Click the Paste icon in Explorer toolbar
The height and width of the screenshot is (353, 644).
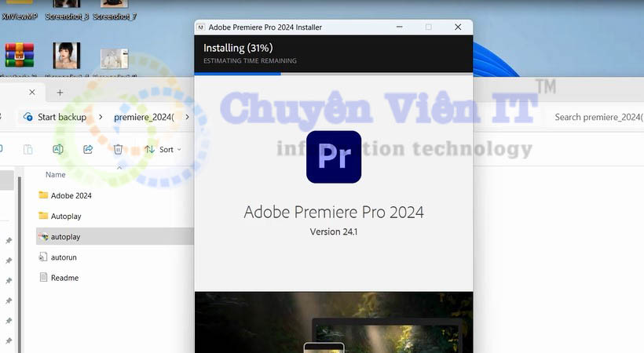click(x=28, y=149)
